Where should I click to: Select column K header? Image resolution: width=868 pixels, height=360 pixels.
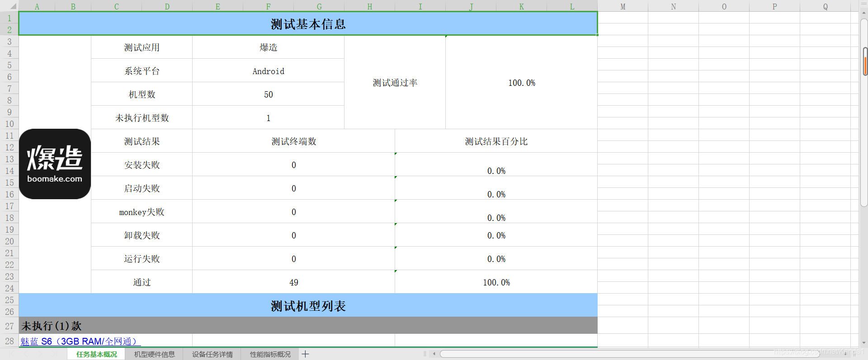coord(521,6)
